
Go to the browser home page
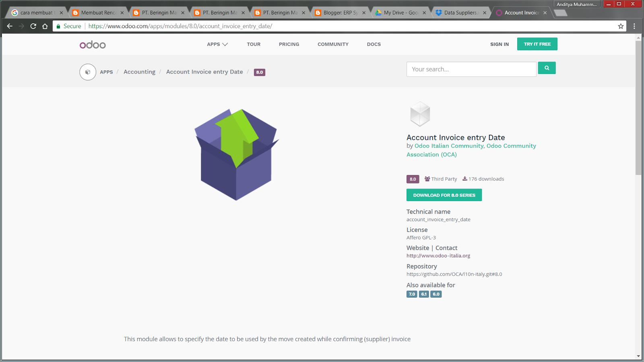[45, 26]
